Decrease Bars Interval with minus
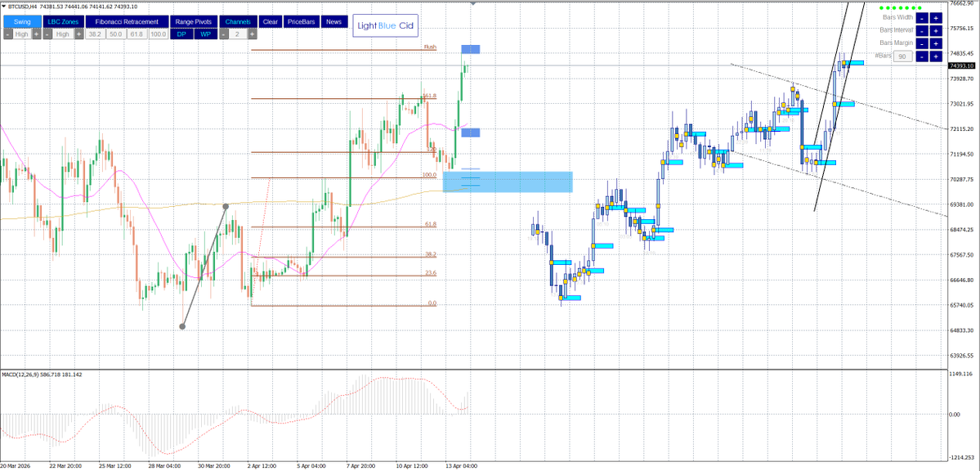 click(x=923, y=30)
